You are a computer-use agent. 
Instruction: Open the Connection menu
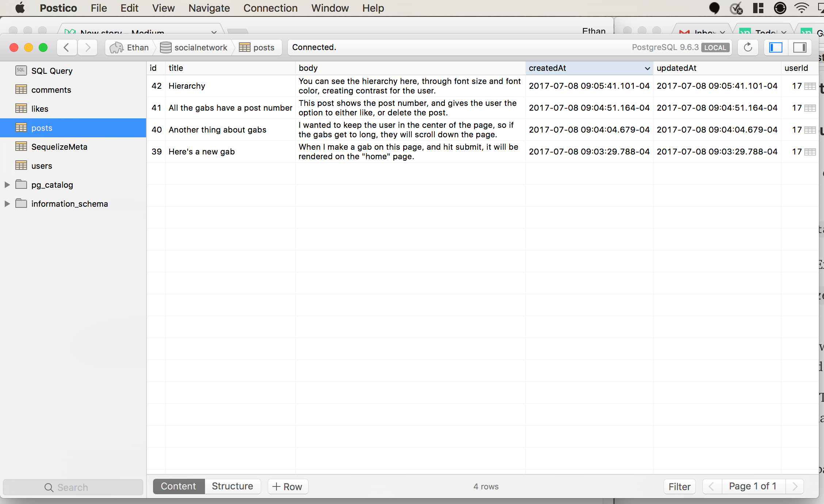pos(270,8)
